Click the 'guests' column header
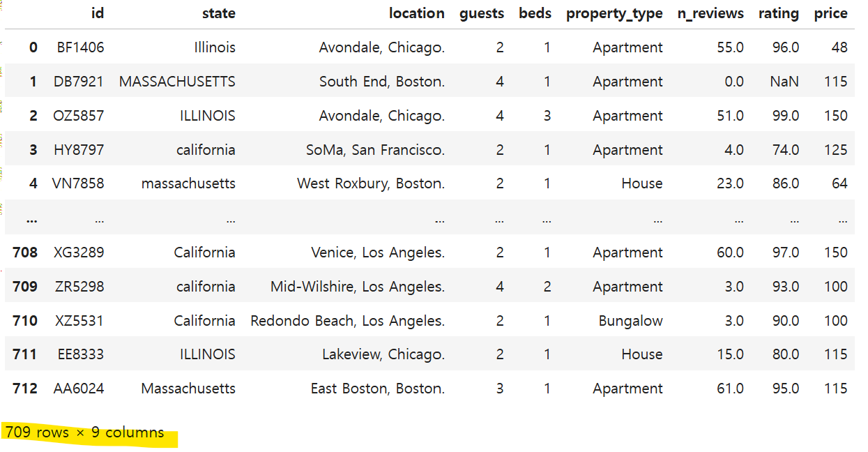868x452 pixels. (481, 13)
